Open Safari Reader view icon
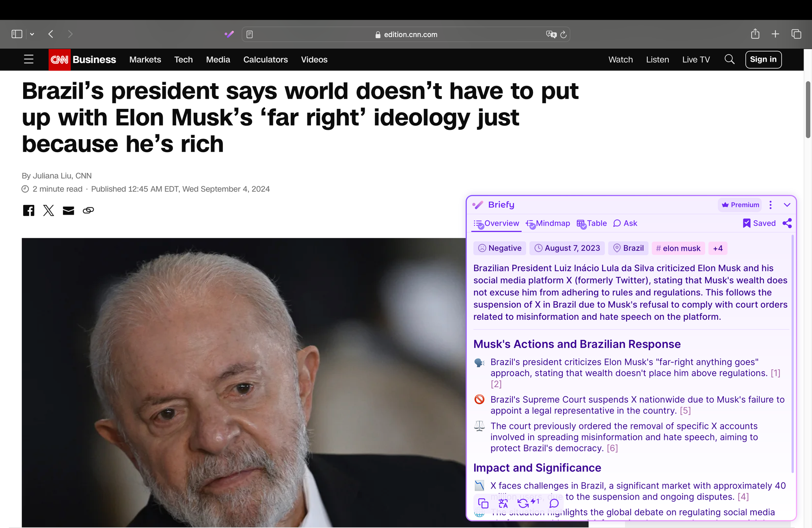This screenshot has height=528, width=812. pos(250,34)
